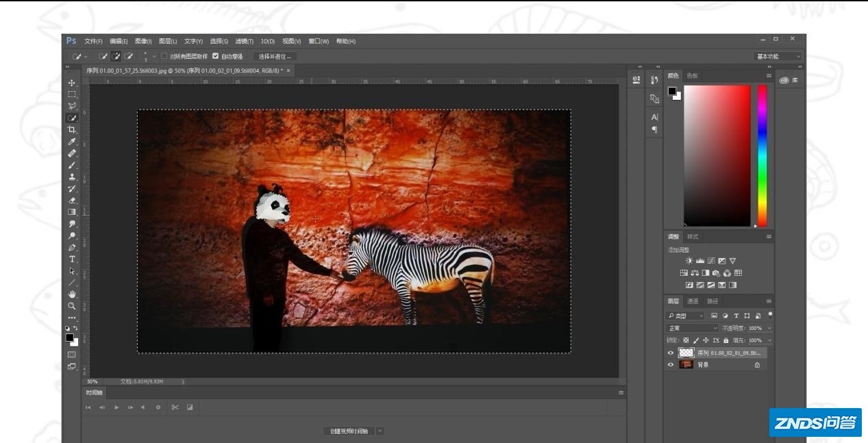Select the Crop tool
The width and height of the screenshot is (868, 443).
72,129
